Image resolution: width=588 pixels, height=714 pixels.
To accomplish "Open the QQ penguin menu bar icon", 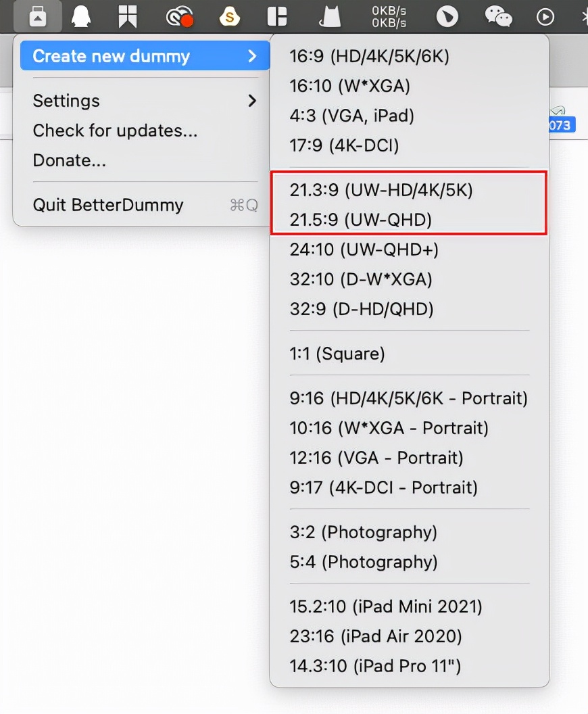I will click(x=81, y=17).
